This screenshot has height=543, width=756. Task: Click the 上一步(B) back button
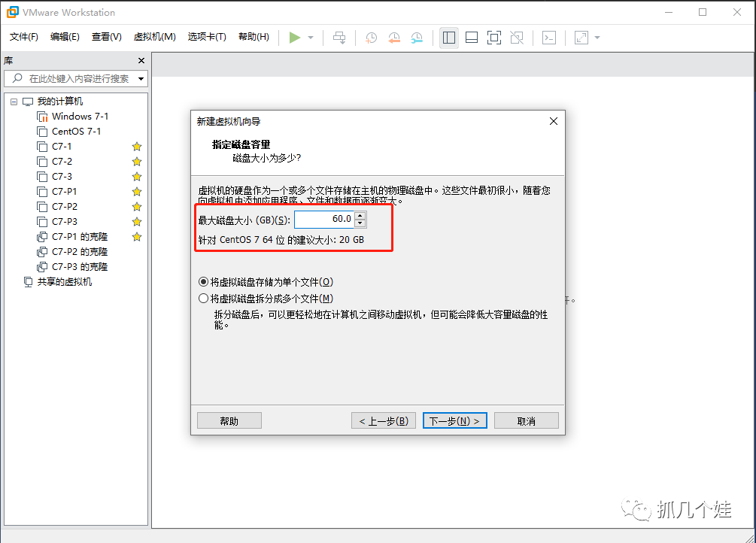384,421
